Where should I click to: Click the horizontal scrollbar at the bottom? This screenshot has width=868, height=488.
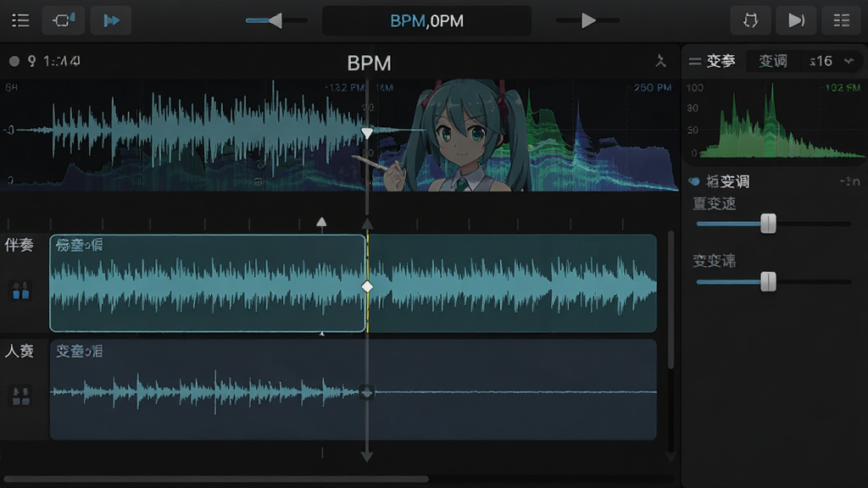[216, 479]
